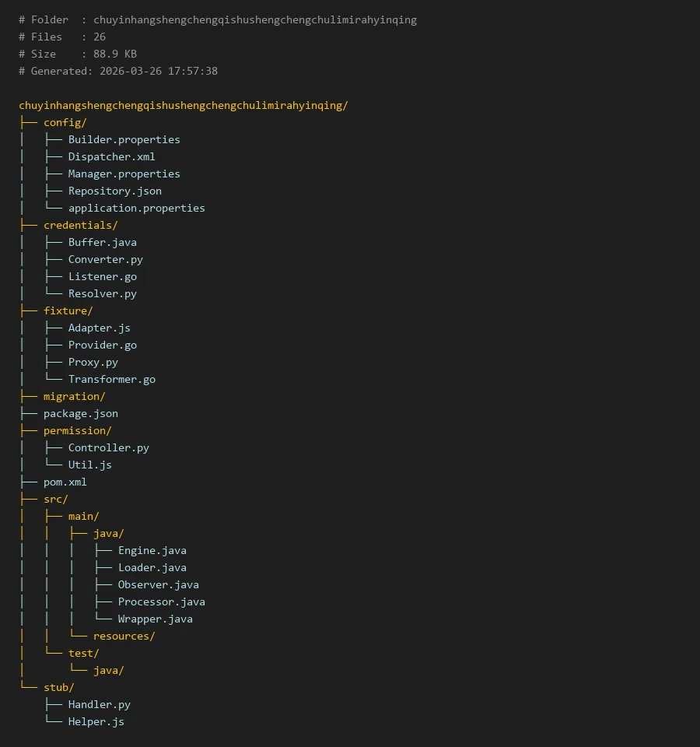The image size is (700, 747).
Task: Click Dispatcher.xml in config
Action: tap(111, 156)
